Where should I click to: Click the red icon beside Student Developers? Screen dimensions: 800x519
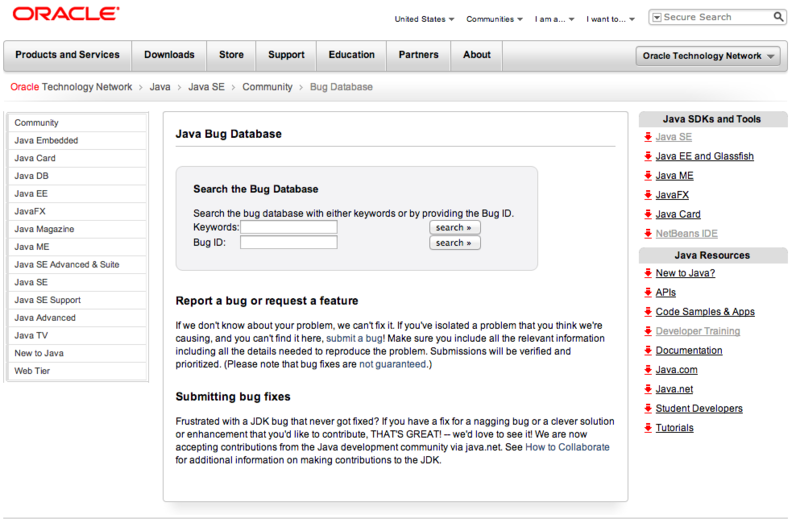tap(648, 409)
